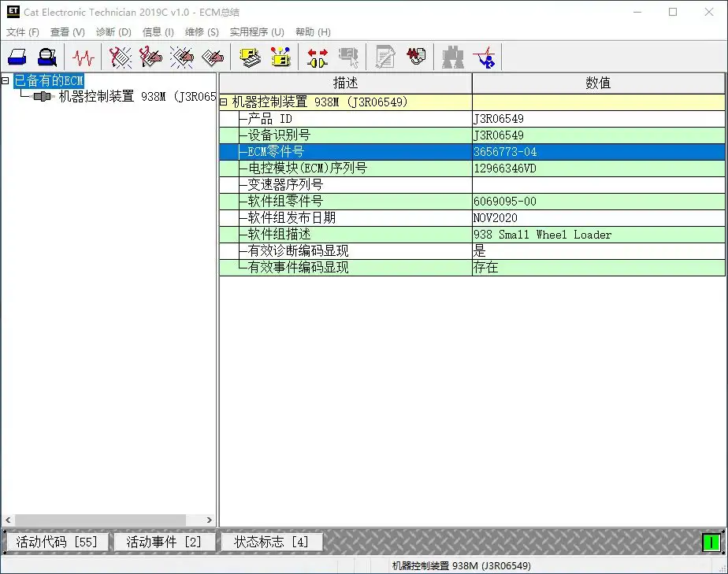Click the value 3656773-04

505,152
